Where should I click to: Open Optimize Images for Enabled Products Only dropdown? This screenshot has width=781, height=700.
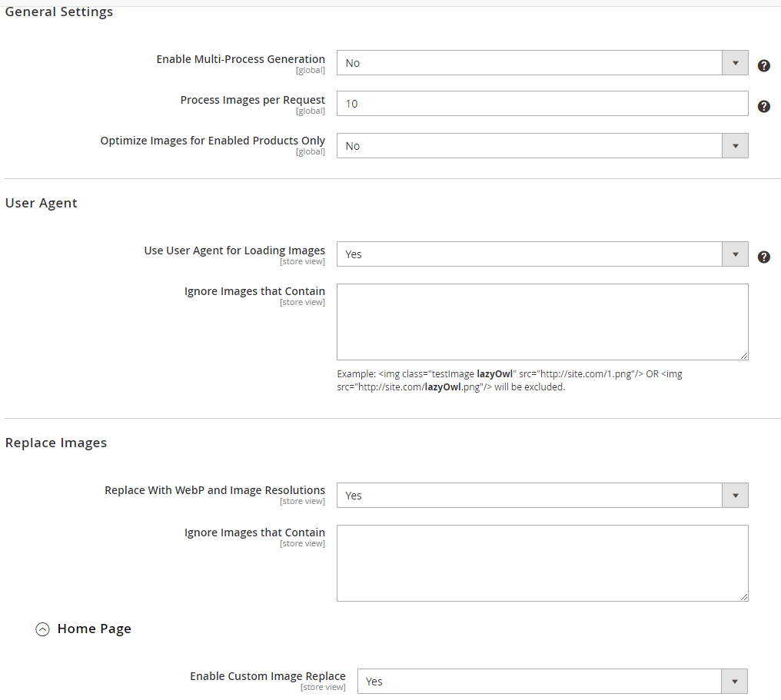click(543, 146)
